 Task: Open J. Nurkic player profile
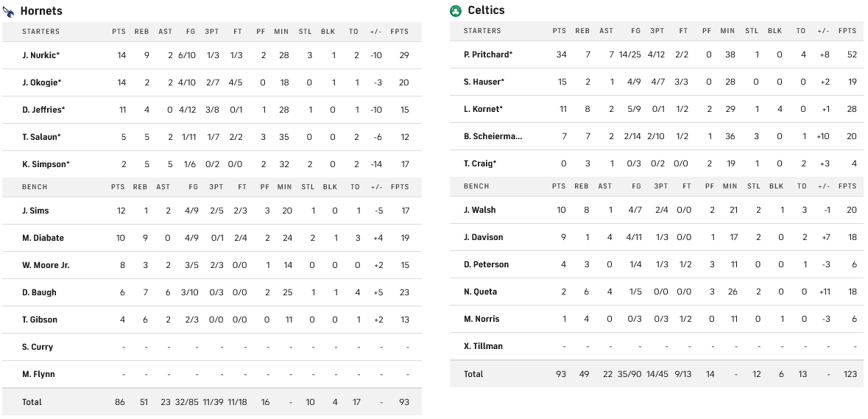40,55
